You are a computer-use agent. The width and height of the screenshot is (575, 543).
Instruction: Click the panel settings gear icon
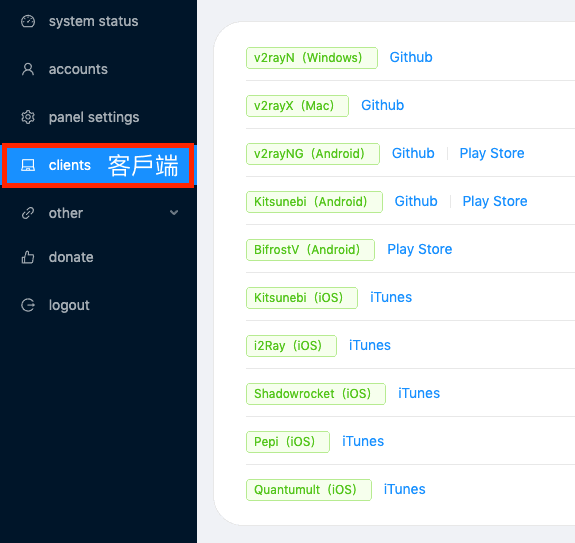tap(28, 117)
